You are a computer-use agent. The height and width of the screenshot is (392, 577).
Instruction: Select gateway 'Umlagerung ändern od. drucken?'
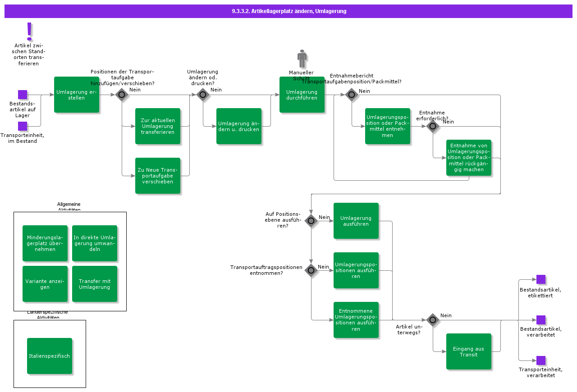(x=203, y=95)
